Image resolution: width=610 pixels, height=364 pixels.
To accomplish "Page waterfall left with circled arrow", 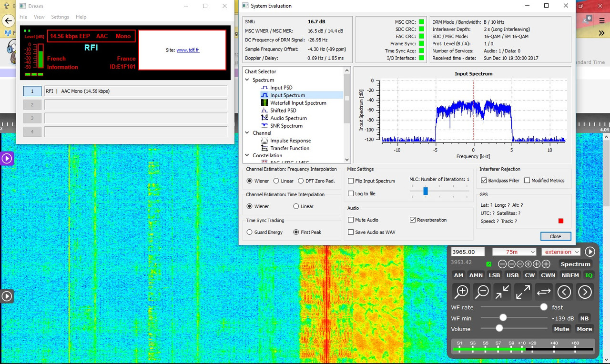I will [564, 291].
